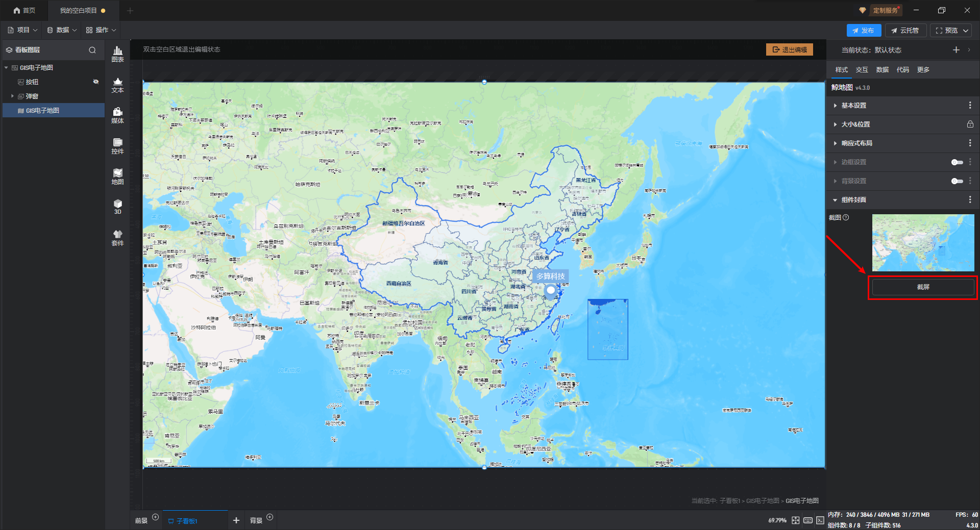Click the lock icon for 大小&位置

pyautogui.click(x=970, y=124)
